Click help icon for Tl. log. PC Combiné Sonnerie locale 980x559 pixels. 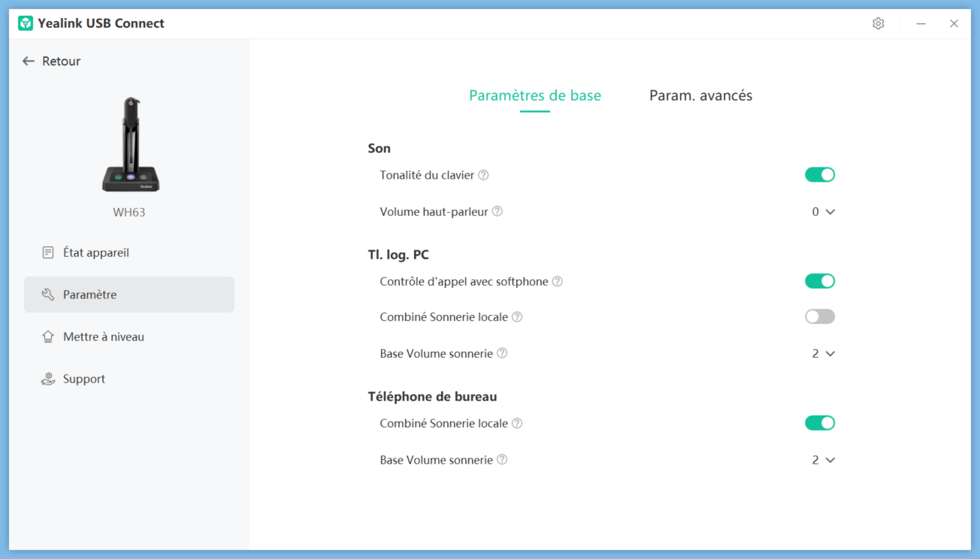517,317
